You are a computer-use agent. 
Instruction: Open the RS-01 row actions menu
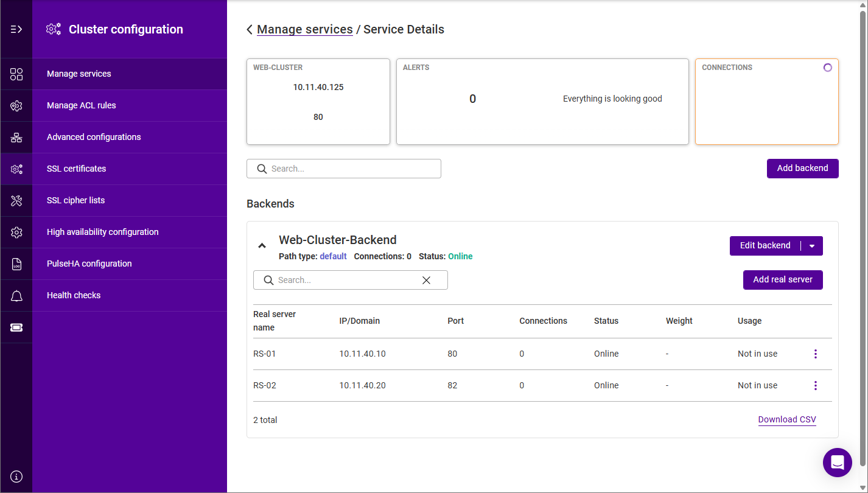[x=816, y=354]
